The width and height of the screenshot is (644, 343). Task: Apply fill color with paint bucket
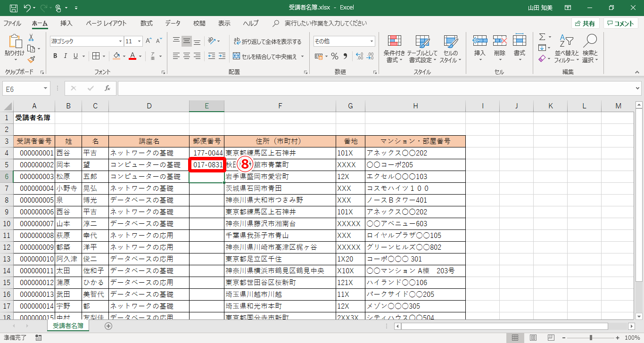(116, 56)
